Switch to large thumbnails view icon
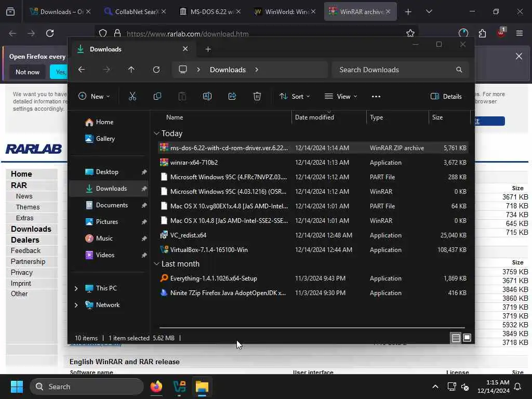532x399 pixels. [467, 338]
